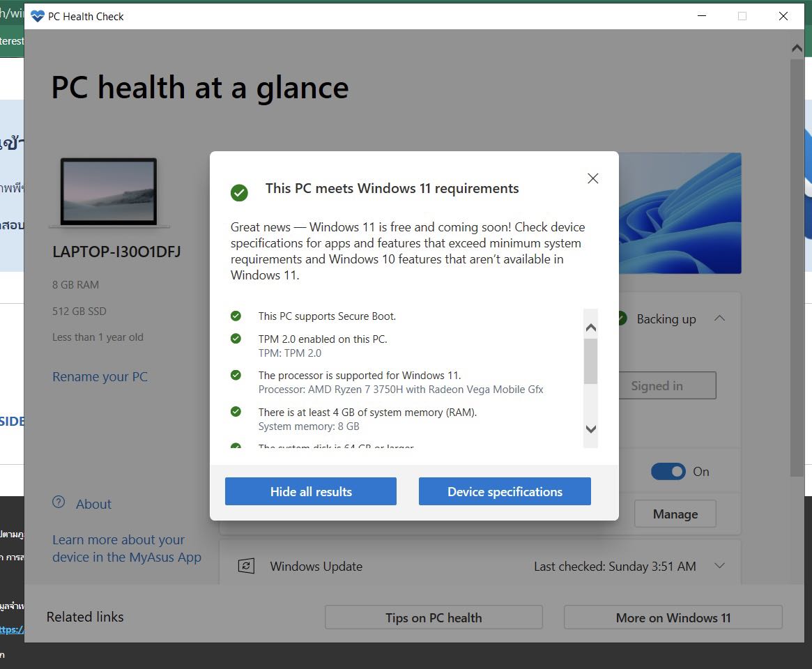Click the text 'TPM: TPM 2.0'

tap(290, 353)
